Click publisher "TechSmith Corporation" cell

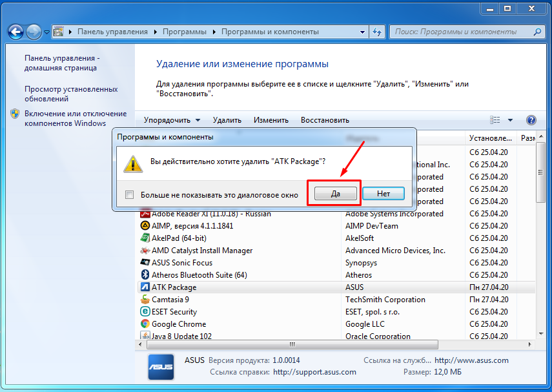[385, 300]
